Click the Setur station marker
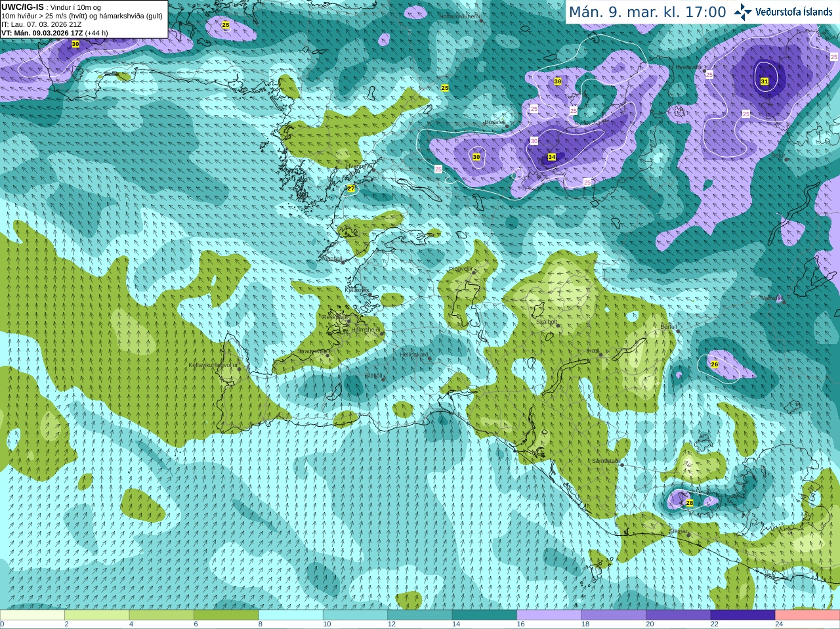 (x=786, y=160)
